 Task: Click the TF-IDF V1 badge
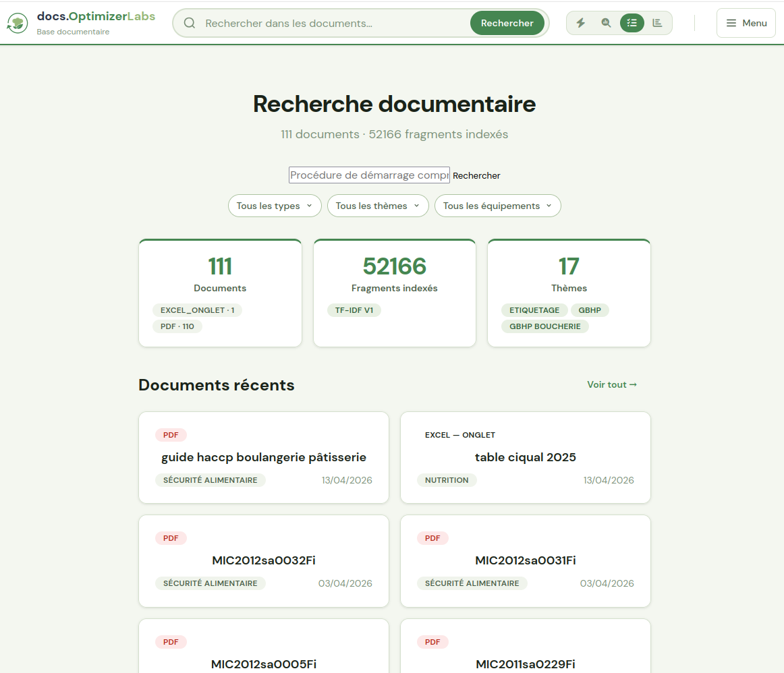click(x=354, y=310)
